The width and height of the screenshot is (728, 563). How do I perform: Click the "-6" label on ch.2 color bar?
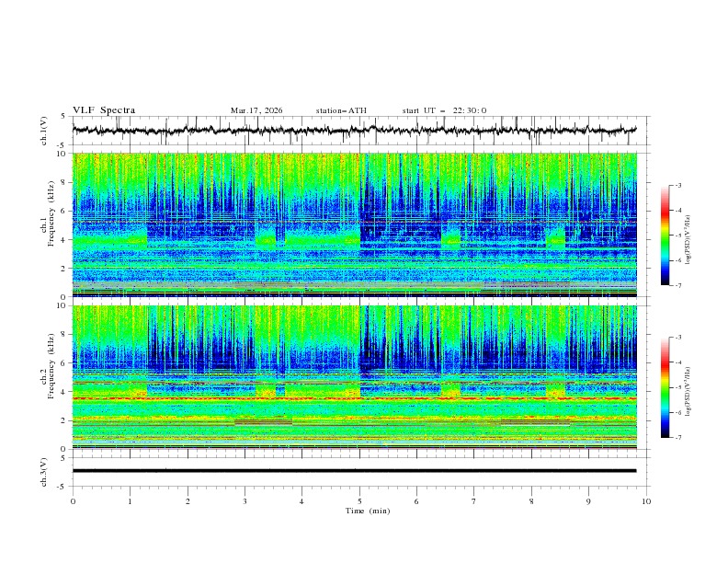click(677, 412)
